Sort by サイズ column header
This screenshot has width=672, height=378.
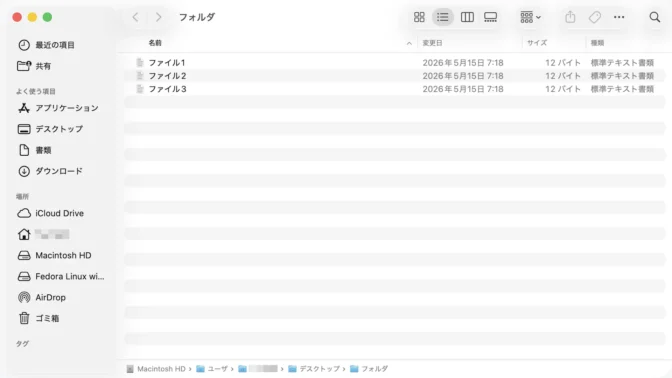point(537,43)
